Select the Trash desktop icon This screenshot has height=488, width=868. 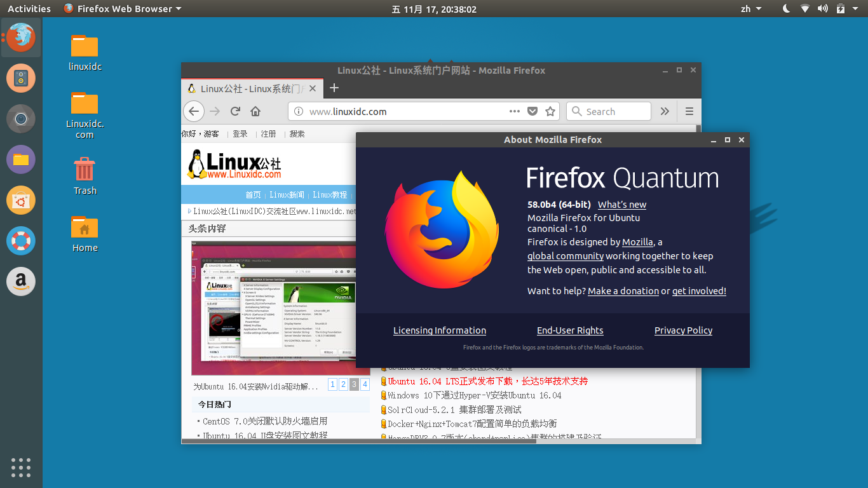[85, 176]
